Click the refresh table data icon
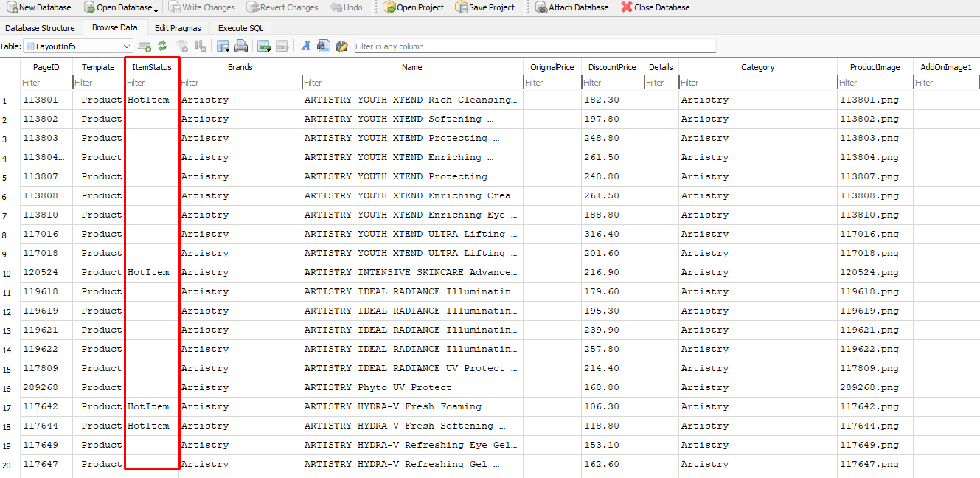980x478 pixels. pyautogui.click(x=162, y=46)
